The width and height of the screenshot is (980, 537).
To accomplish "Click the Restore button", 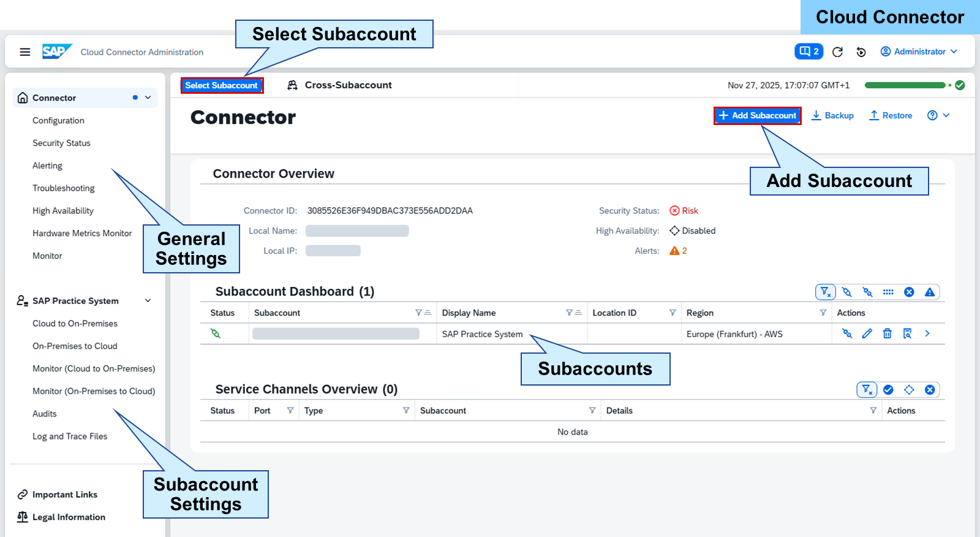I will pyautogui.click(x=891, y=115).
